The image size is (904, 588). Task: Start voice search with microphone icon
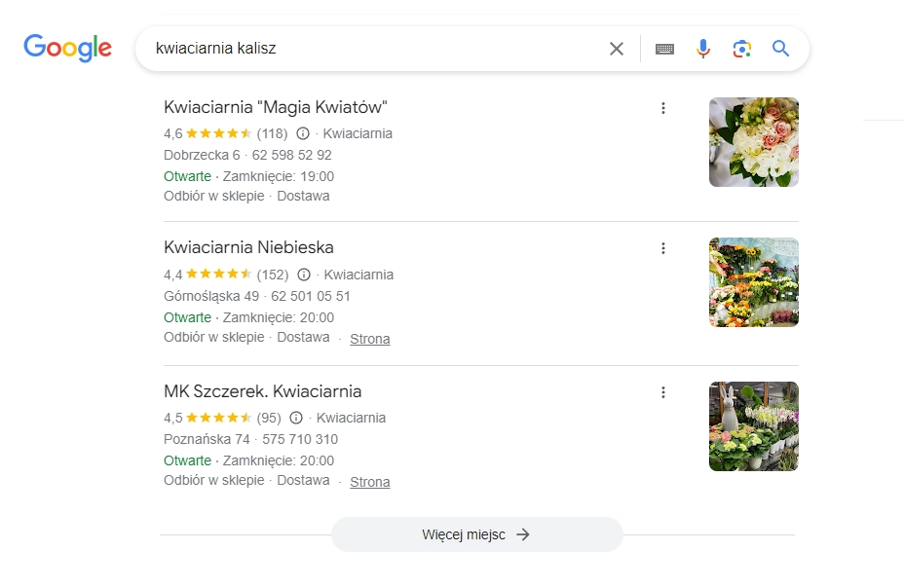pos(703,49)
